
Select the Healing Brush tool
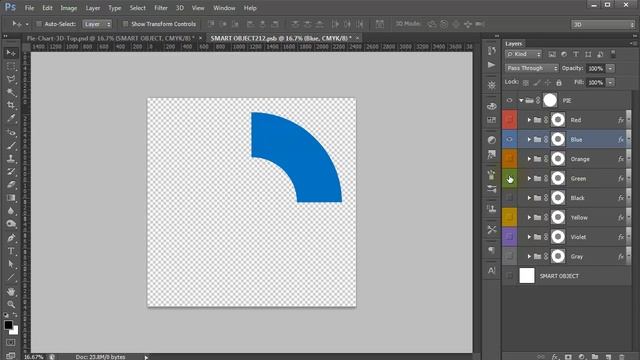pos(11,132)
